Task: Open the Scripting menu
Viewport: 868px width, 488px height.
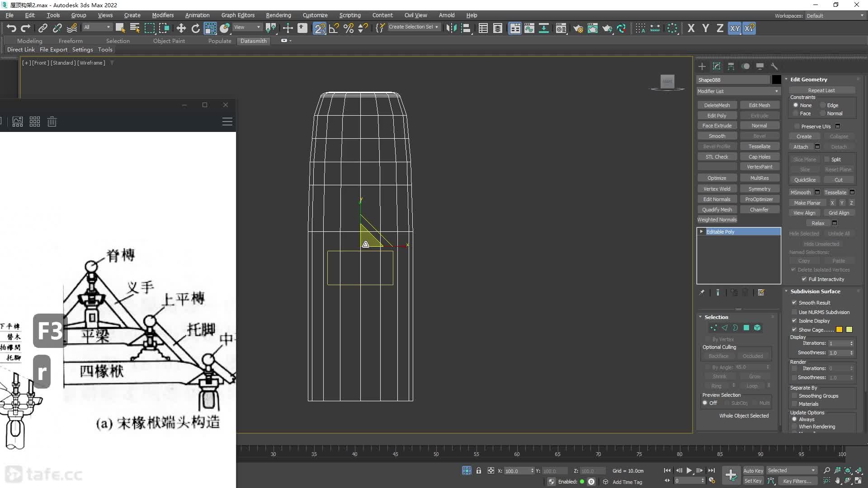Action: tap(350, 15)
